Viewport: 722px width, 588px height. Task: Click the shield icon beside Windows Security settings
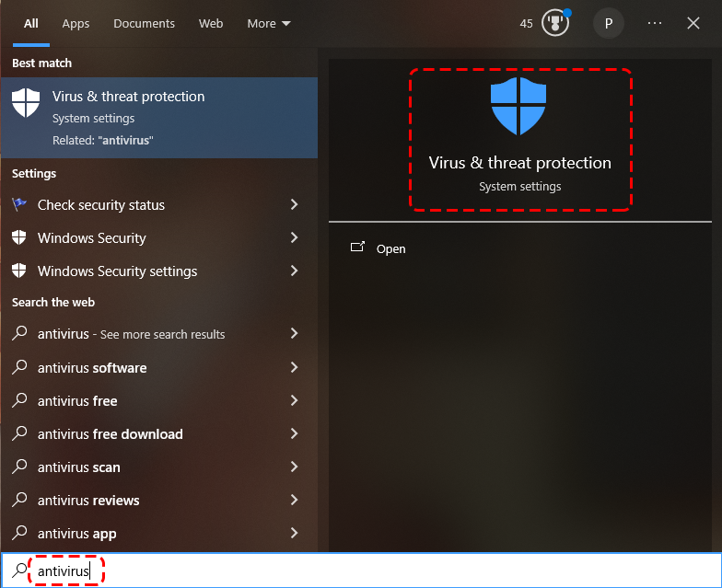click(18, 271)
